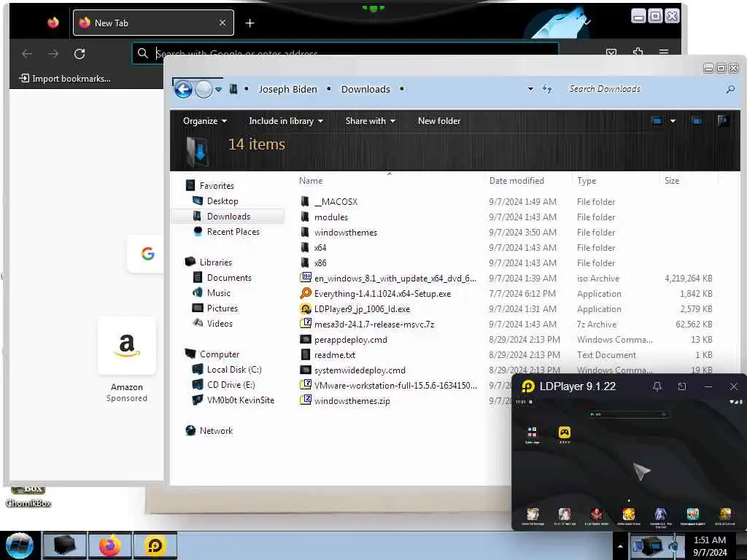
Task: Select mesa3d-24.1.7-release-msvc.7z archive icon
Action: (x=306, y=324)
